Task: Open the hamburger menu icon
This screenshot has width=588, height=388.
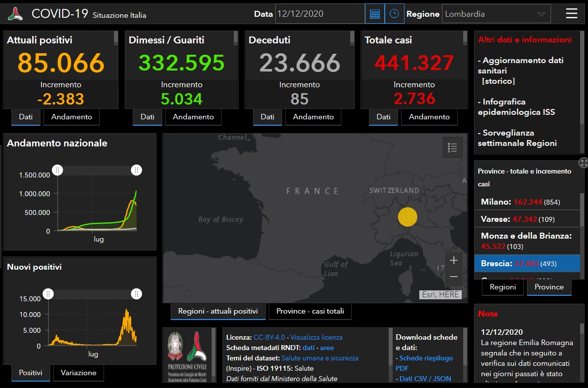Action: coord(571,13)
